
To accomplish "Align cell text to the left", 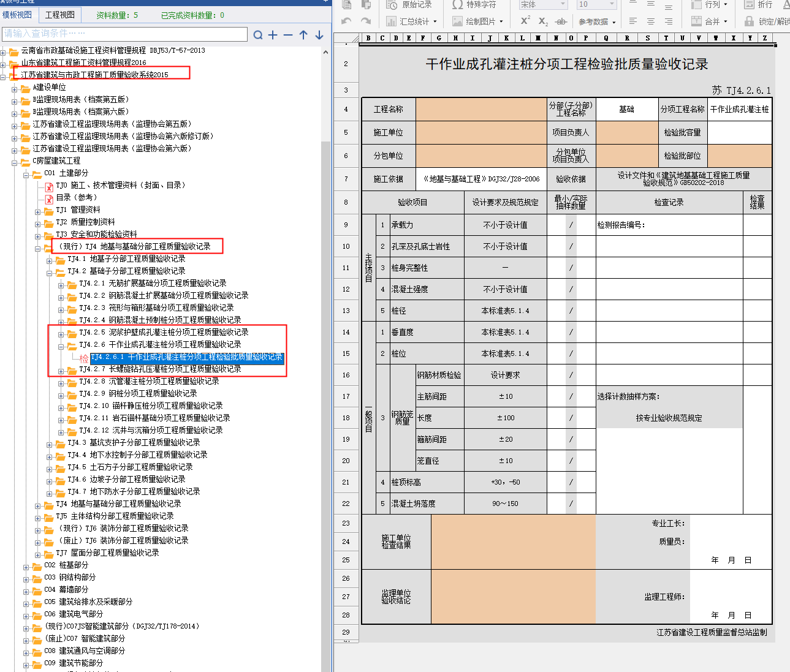I will (633, 21).
